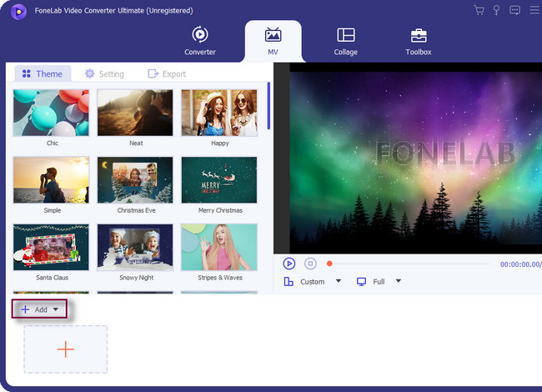
Task: Click the monitor screen icon beside Full
Action: (361, 282)
